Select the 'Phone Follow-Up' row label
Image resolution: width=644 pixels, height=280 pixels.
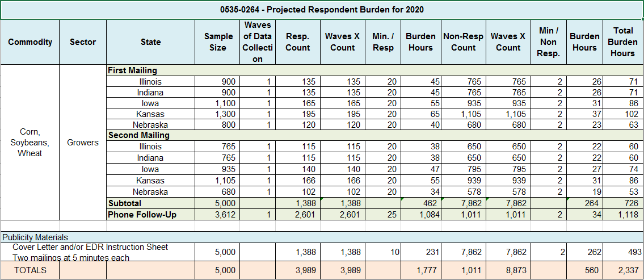(x=150, y=214)
